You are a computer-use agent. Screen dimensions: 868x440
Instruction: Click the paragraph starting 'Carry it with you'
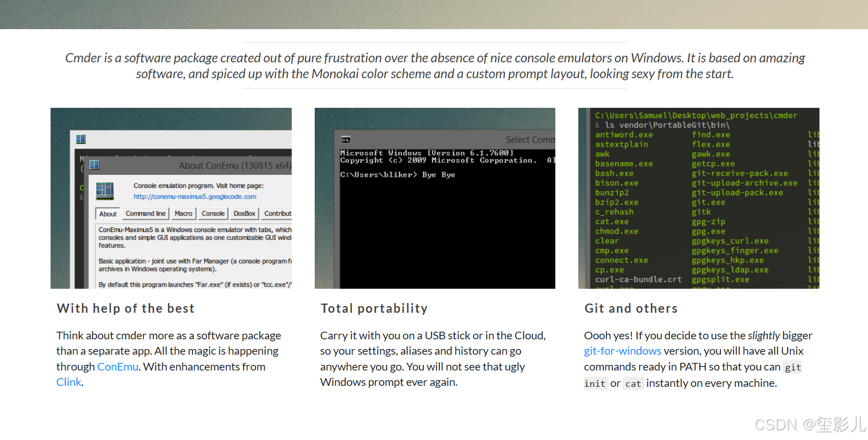tap(433, 359)
